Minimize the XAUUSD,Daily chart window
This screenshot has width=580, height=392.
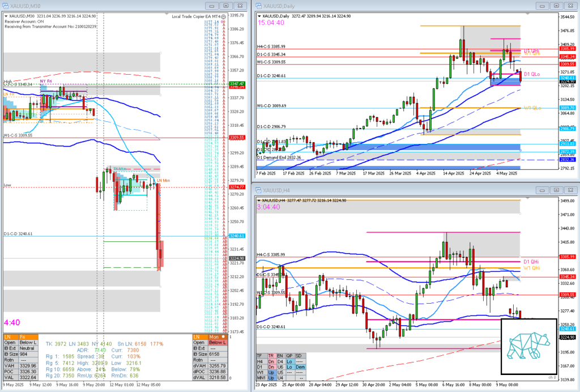pyautogui.click(x=542, y=6)
